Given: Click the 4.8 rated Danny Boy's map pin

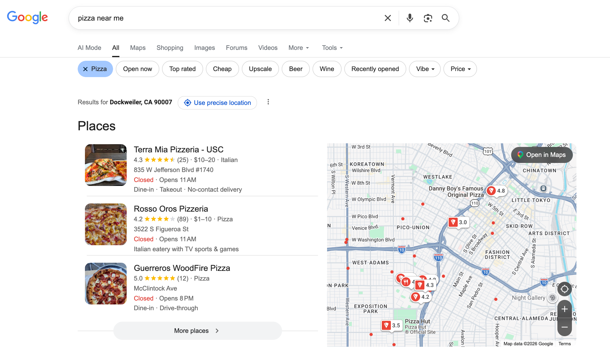Looking at the screenshot, I should point(496,191).
